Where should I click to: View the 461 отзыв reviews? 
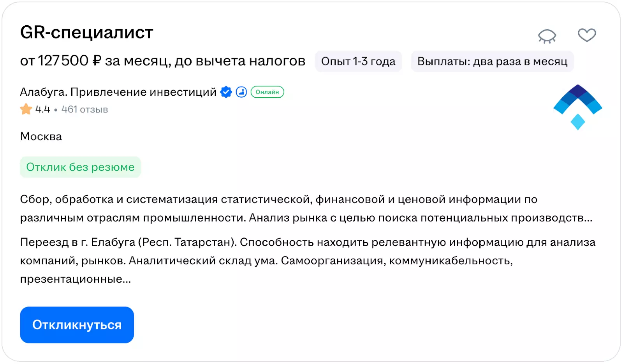coord(84,110)
